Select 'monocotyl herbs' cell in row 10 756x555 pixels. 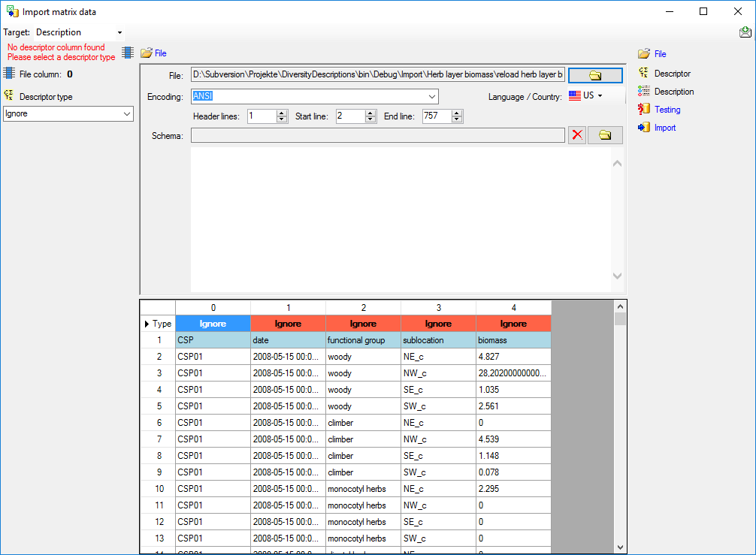[x=364, y=488]
